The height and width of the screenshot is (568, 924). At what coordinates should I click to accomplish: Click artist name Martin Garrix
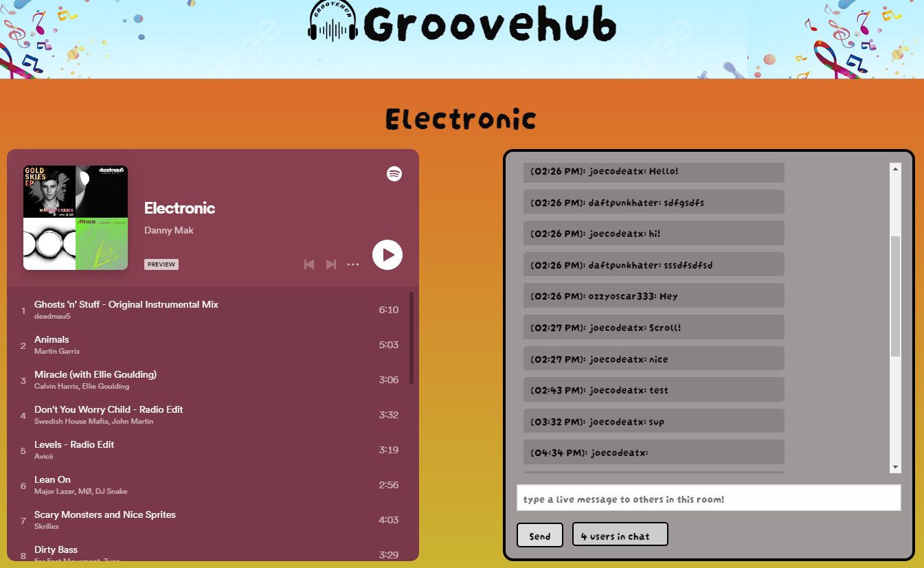[x=57, y=352]
